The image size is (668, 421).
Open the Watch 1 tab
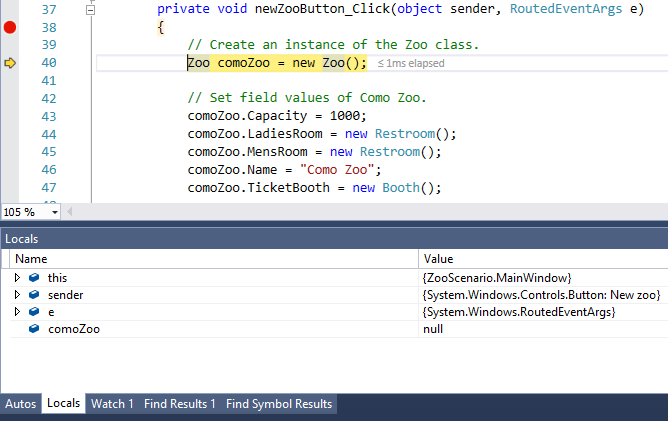click(112, 404)
